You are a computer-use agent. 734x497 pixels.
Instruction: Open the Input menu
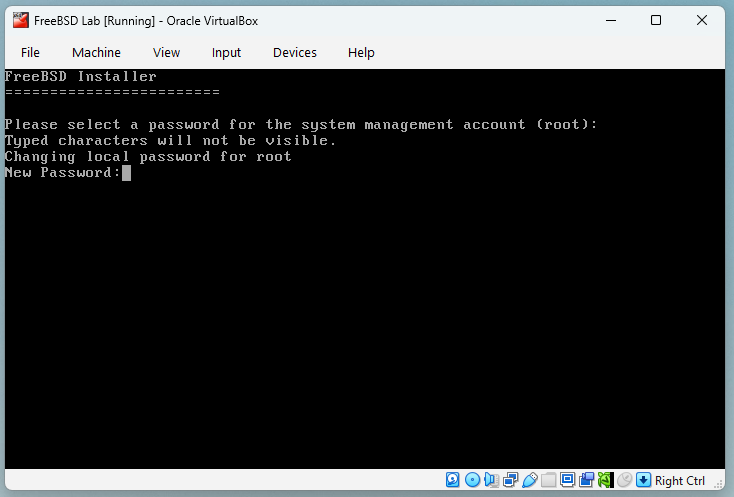click(x=226, y=52)
